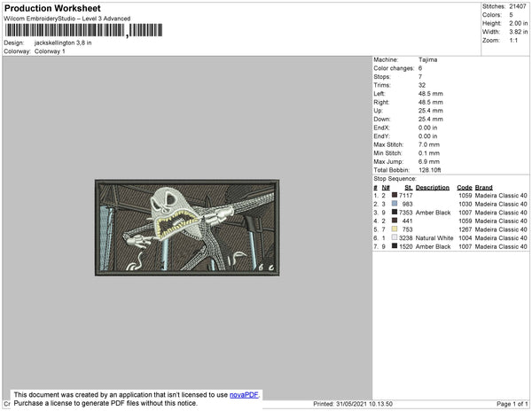The width and height of the screenshot is (532, 411).
Task: Open the novaPDF link
Action: point(244,395)
